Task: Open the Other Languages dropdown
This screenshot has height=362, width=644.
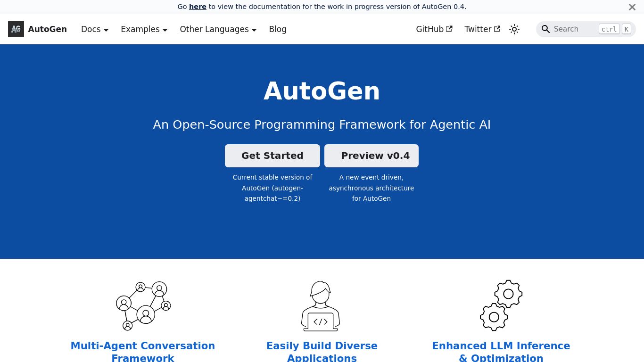Action: coord(218,29)
